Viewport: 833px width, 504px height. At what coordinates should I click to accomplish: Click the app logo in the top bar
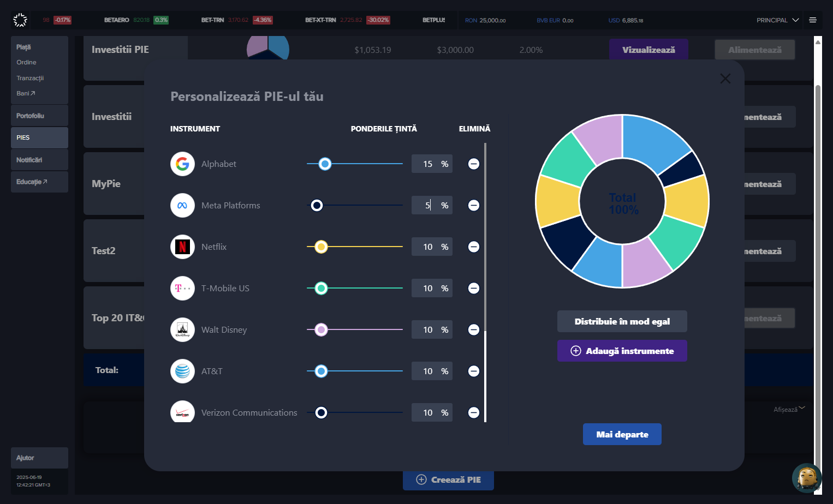(20, 20)
